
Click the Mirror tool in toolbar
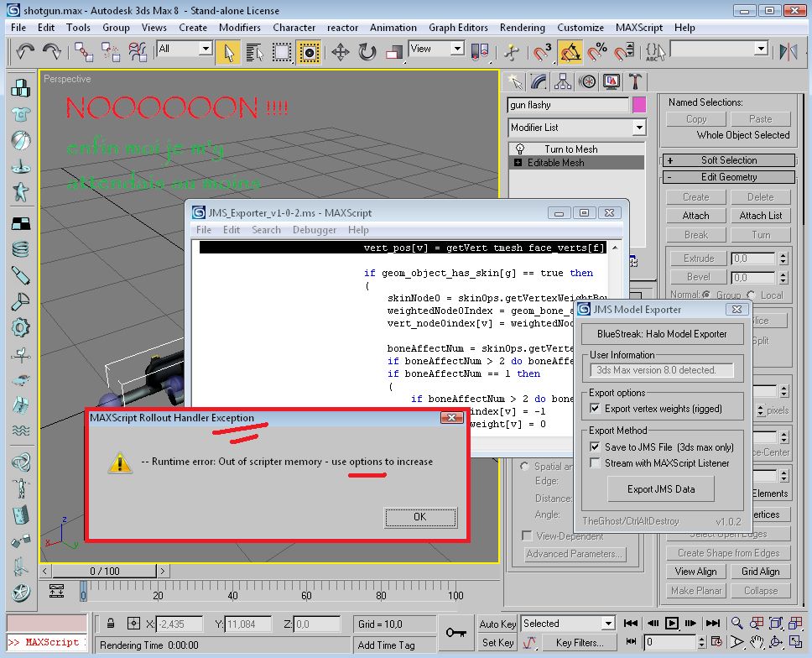click(789, 52)
